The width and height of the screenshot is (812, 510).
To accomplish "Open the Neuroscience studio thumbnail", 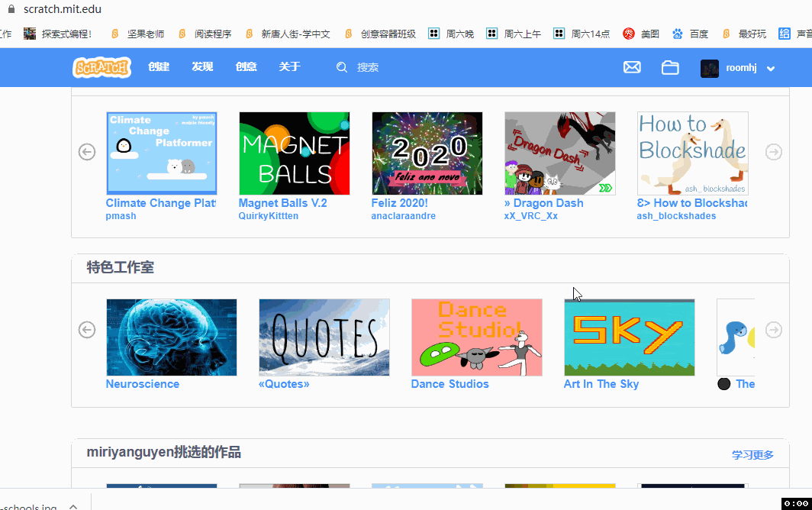I will (x=172, y=337).
